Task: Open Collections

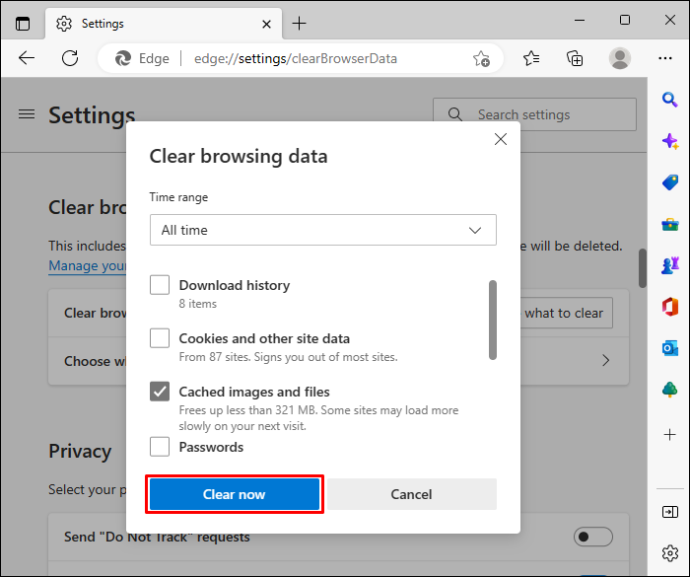Action: pyautogui.click(x=575, y=58)
